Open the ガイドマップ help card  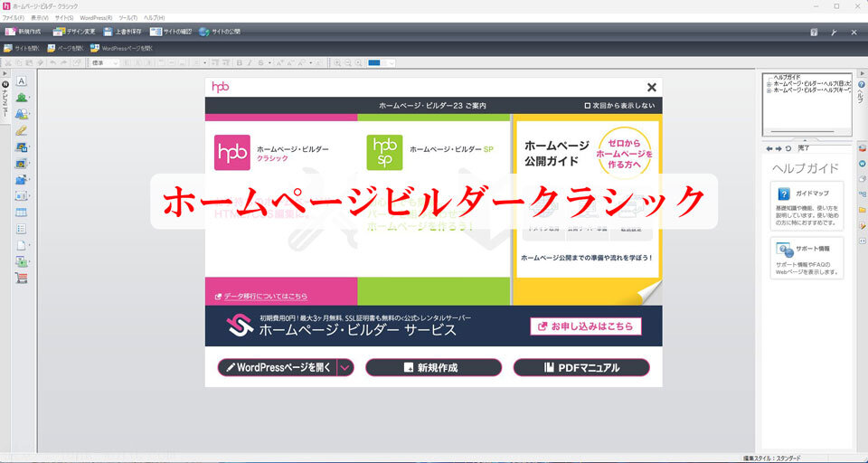(807, 205)
